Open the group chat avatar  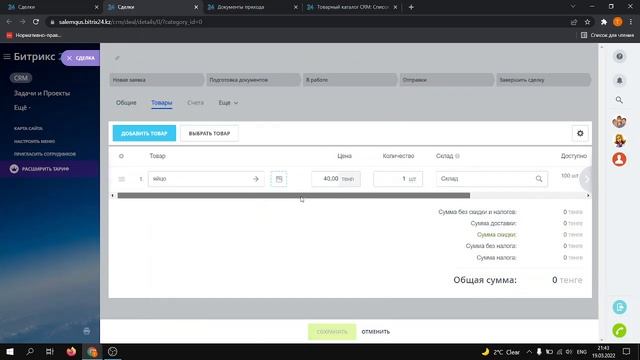click(x=619, y=122)
